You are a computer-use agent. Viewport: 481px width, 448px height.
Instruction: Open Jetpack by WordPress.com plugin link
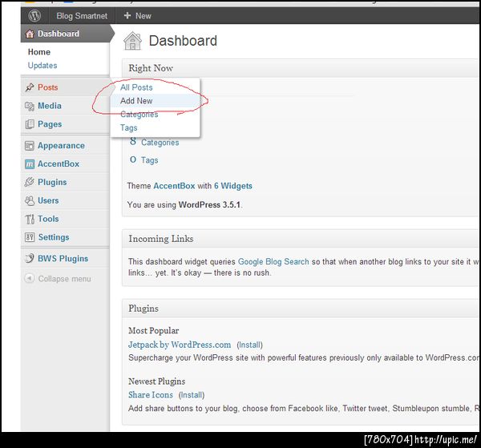pyautogui.click(x=180, y=345)
